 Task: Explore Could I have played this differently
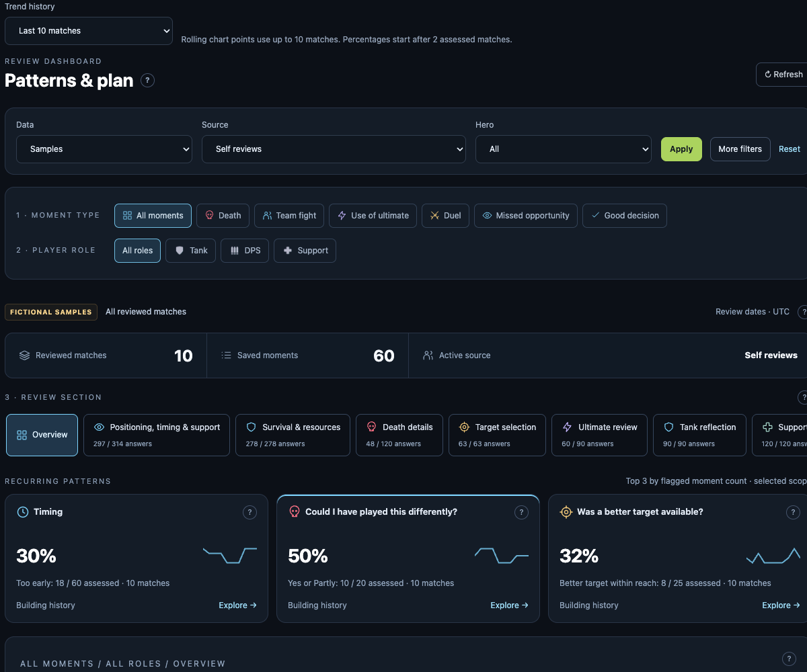(x=509, y=605)
